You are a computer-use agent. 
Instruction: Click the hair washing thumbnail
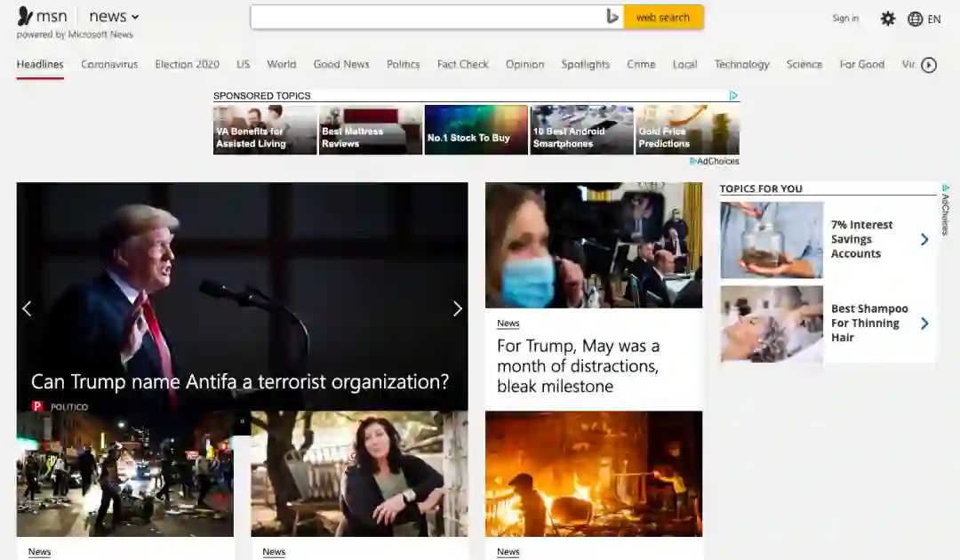coord(772,324)
